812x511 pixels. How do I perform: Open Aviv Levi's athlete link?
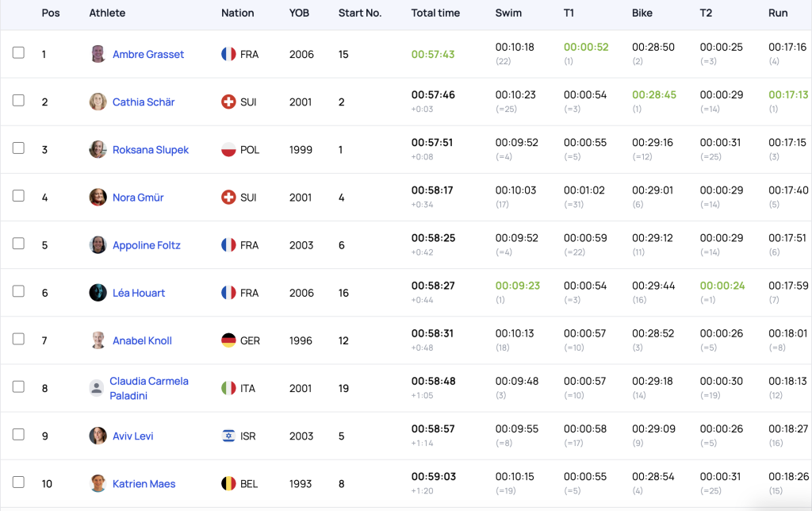pyautogui.click(x=133, y=436)
